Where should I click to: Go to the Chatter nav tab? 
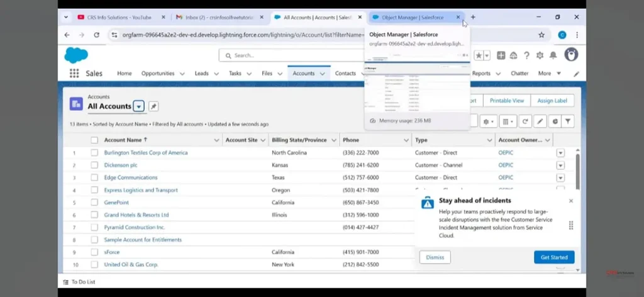(x=519, y=74)
